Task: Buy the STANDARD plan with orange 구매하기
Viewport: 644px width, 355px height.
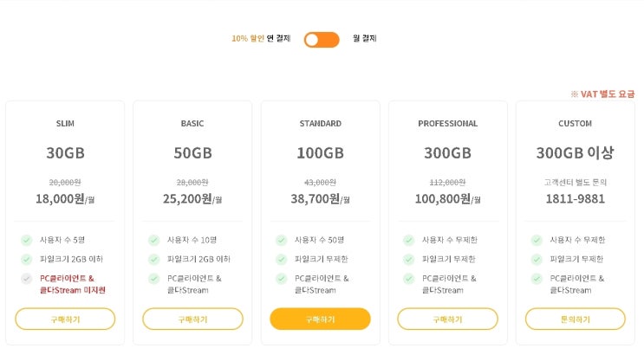Action: pos(321,319)
